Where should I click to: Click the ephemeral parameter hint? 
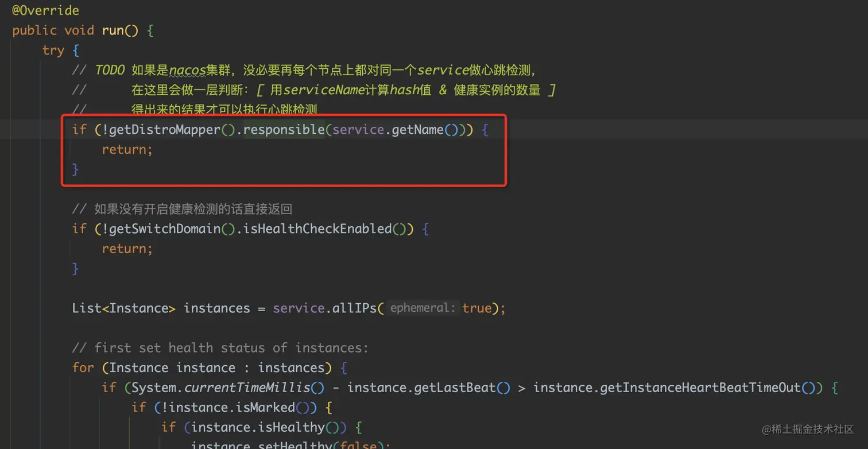pyautogui.click(x=422, y=308)
